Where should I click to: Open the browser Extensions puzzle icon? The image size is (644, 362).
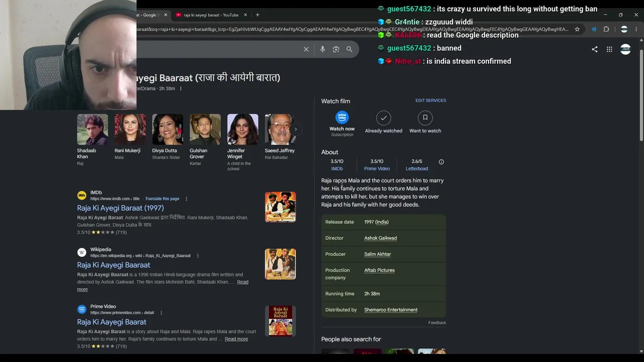tap(606, 29)
